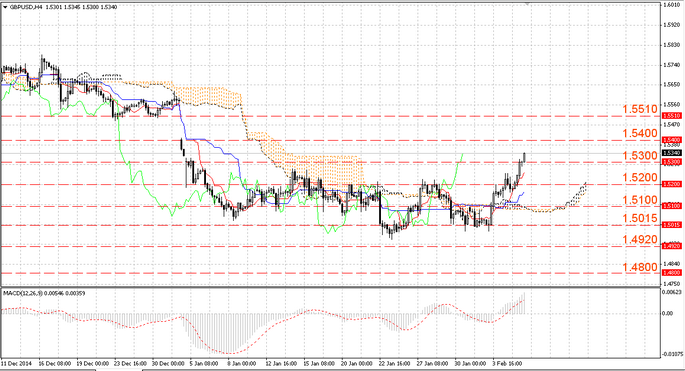Image resolution: width=685 pixels, height=371 pixels.
Task: Select the red 1.5100 price tag on axis
Action: 672,206
